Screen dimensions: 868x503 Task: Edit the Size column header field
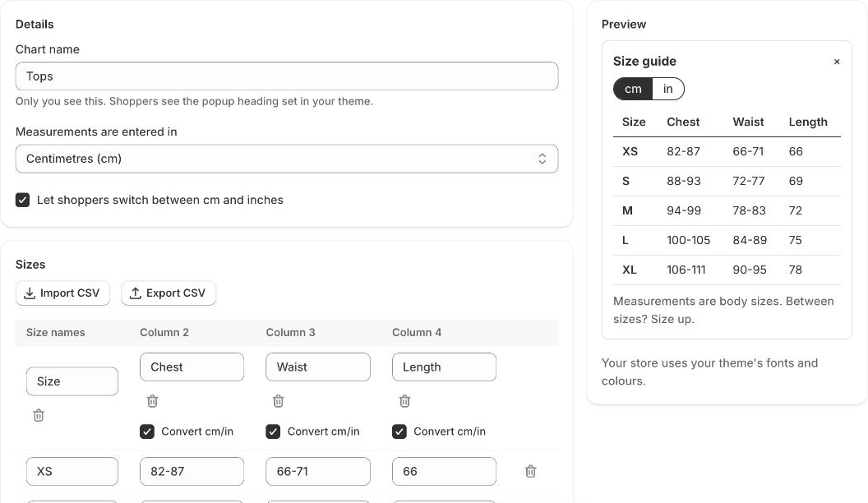(72, 381)
